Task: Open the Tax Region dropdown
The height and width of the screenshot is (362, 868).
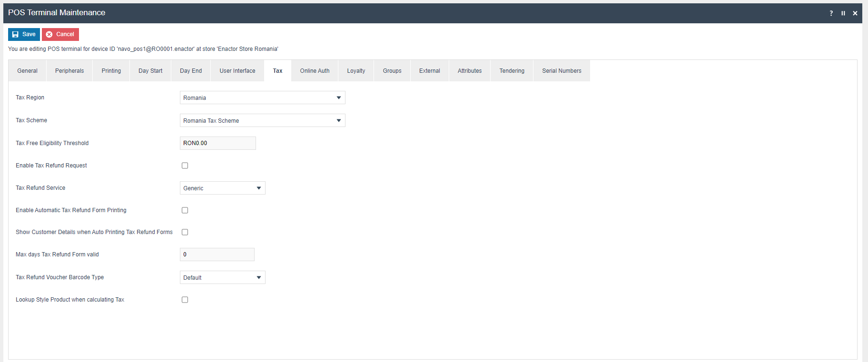Action: [x=262, y=98]
